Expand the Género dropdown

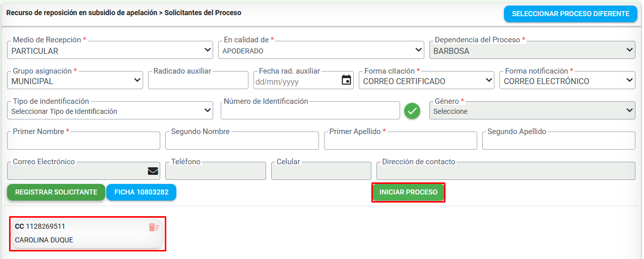pyautogui.click(x=532, y=111)
